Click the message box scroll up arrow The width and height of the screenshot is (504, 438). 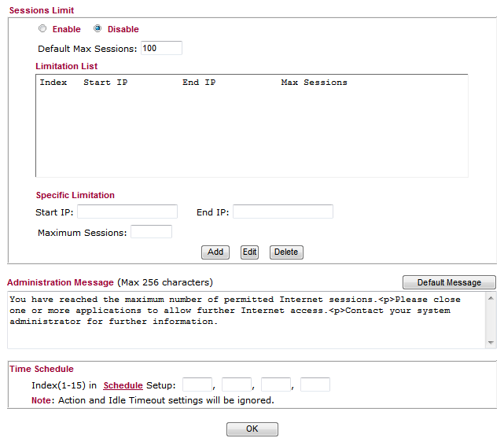[491, 298]
